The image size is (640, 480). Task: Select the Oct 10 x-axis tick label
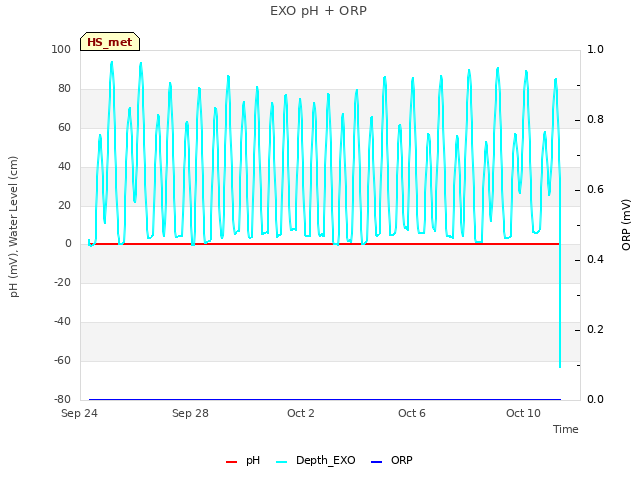(x=523, y=413)
